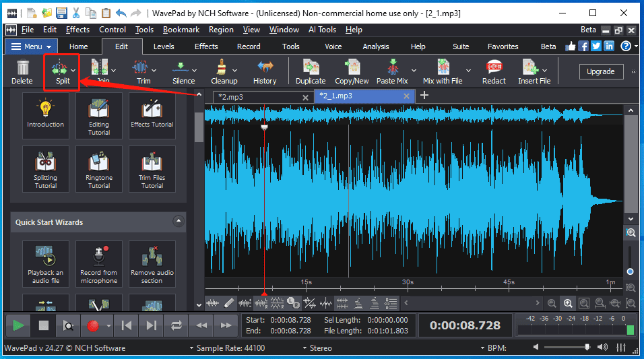Start the Playback an audio file wizard
Viewport: 644px width, 359px height.
tap(46, 264)
